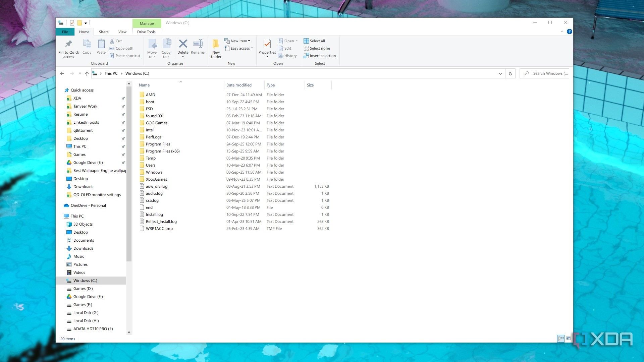Image resolution: width=644 pixels, height=362 pixels.
Task: Customize Quick Access Toolbar dropdown arrow
Action: tap(86, 23)
